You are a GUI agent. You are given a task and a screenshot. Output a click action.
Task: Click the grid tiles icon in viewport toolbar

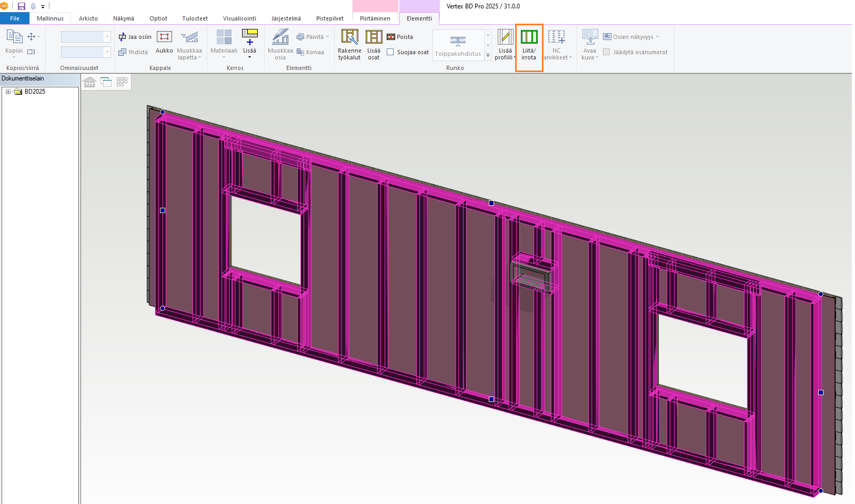(122, 82)
